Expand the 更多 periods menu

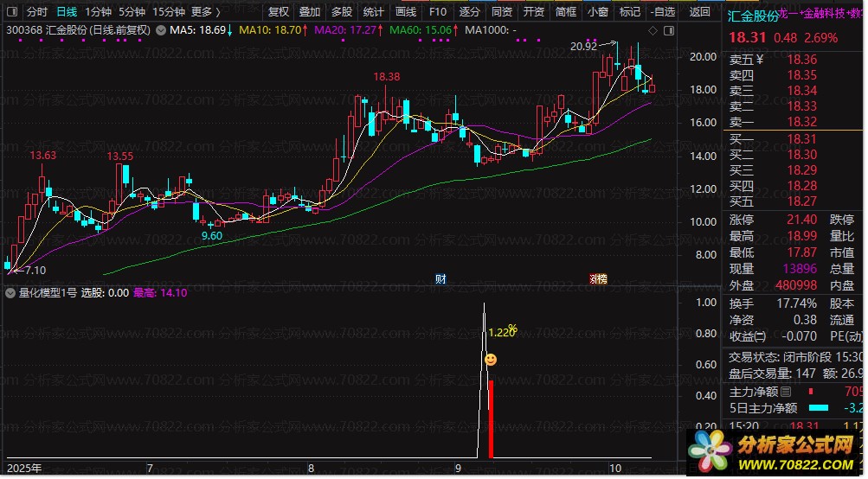(204, 12)
